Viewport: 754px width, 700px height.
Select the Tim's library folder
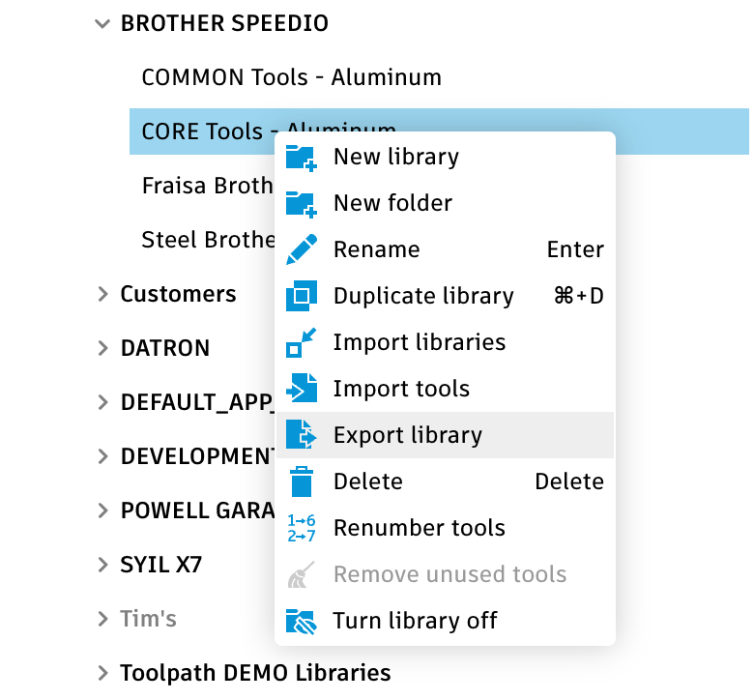pyautogui.click(x=148, y=619)
